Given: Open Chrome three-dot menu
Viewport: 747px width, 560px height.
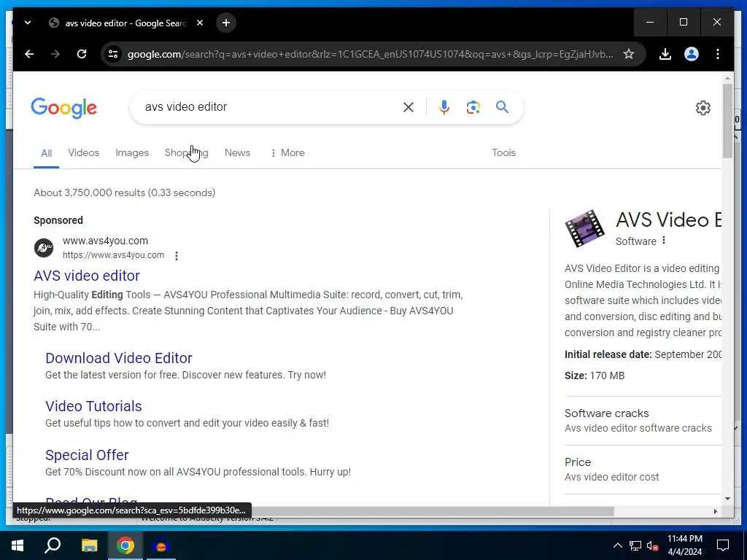Looking at the screenshot, I should coord(718,54).
